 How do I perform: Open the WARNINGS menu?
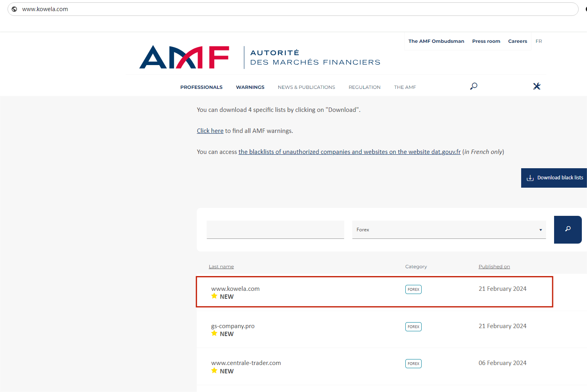pyautogui.click(x=250, y=87)
